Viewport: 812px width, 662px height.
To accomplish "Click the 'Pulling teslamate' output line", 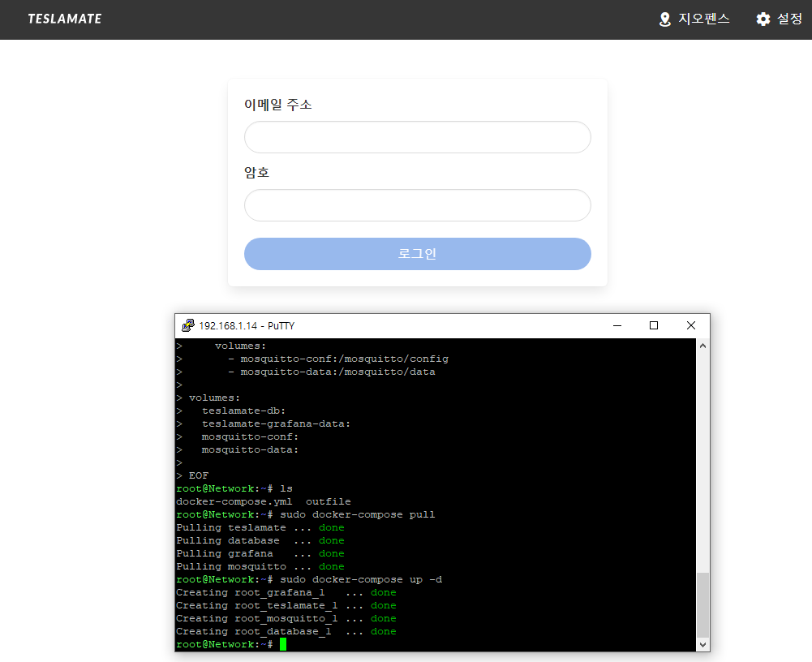I will pyautogui.click(x=260, y=527).
